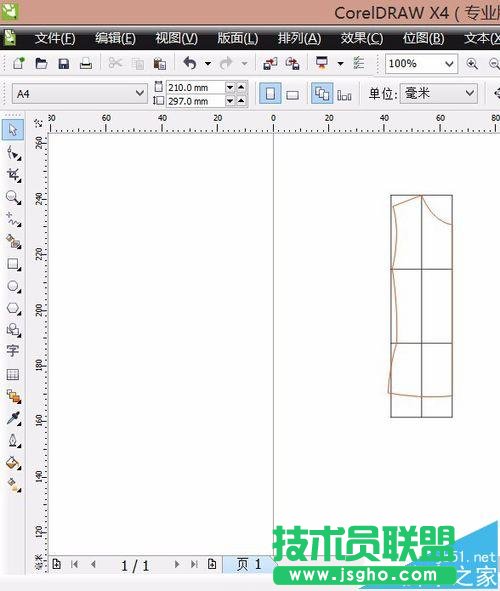This screenshot has width=500, height=591.
Task: Select the Interactive Blend tool
Action: tap(14, 396)
